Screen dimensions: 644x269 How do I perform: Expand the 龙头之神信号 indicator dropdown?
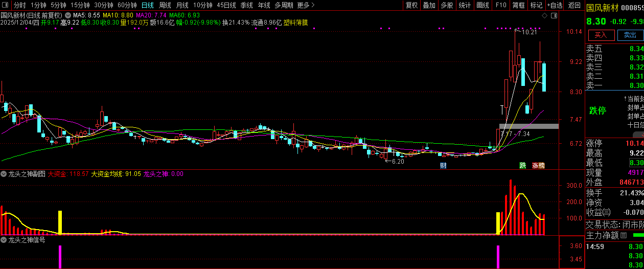pyautogui.click(x=4, y=239)
